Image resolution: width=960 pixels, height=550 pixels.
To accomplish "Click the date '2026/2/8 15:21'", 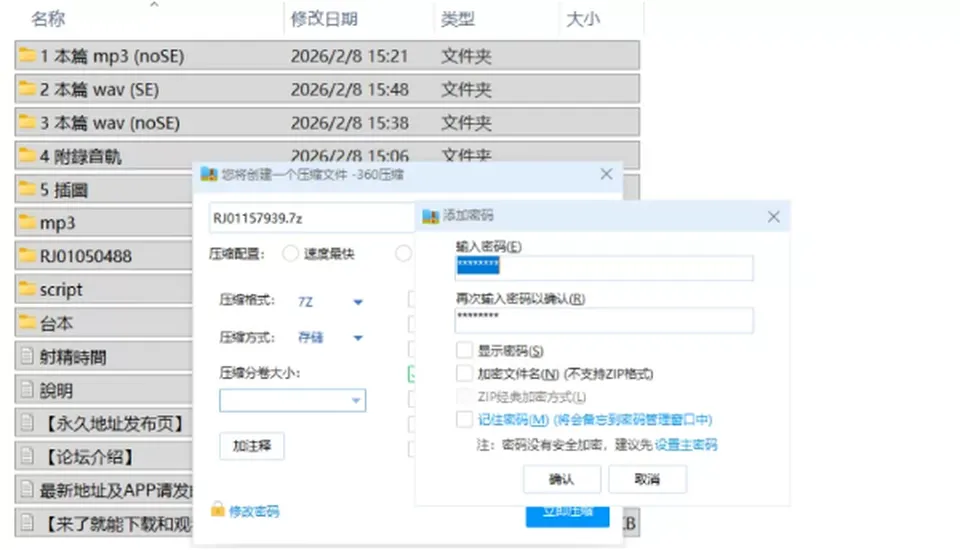I will (x=349, y=56).
